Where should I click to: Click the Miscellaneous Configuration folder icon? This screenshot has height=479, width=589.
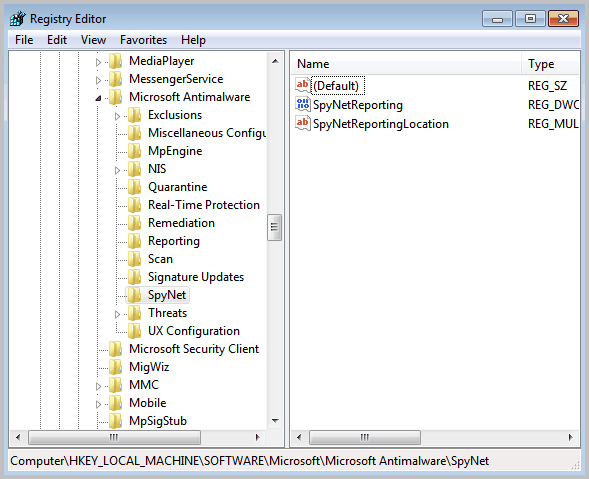[134, 133]
